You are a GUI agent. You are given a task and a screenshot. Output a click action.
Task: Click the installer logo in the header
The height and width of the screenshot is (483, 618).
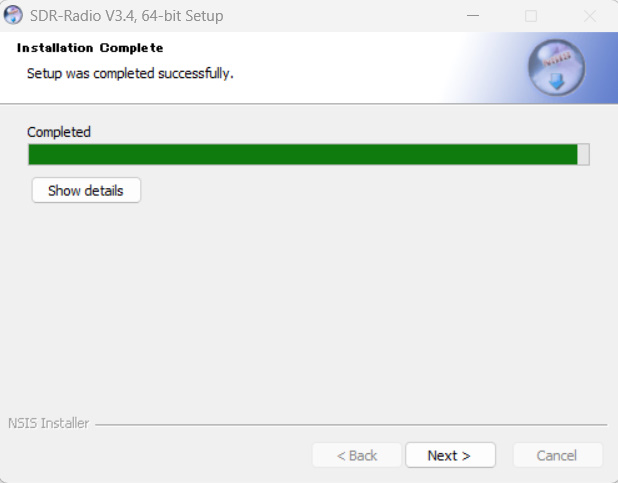tap(555, 68)
